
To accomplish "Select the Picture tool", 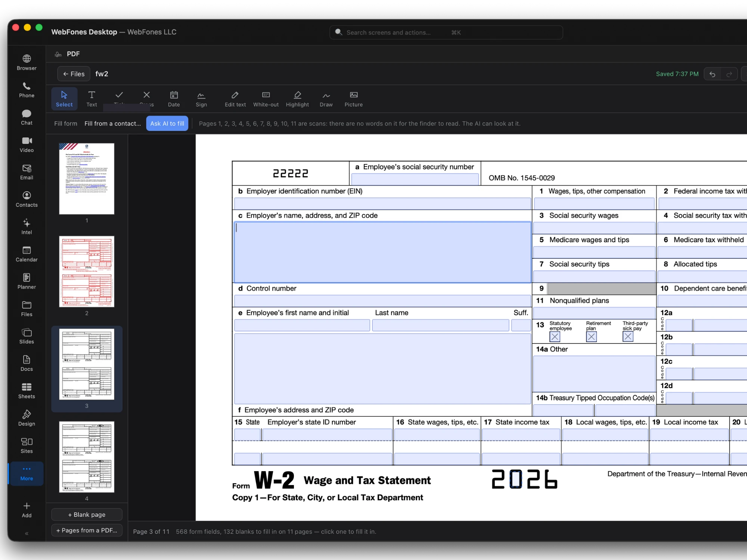I will [354, 99].
